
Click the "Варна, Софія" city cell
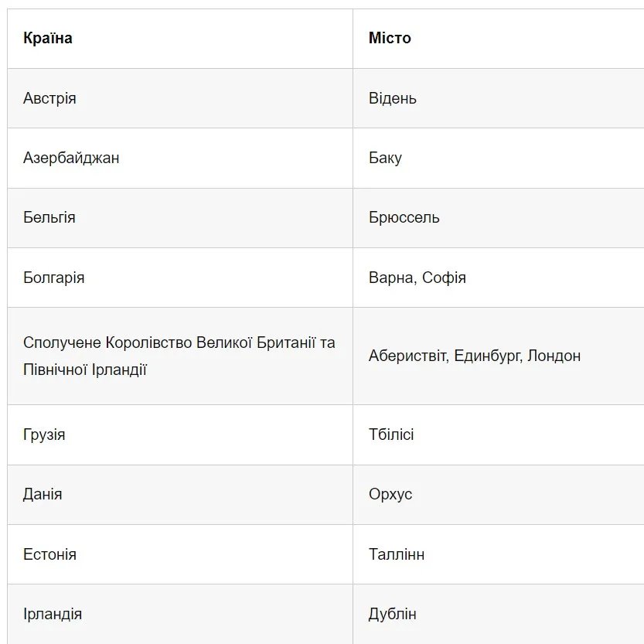point(417,278)
